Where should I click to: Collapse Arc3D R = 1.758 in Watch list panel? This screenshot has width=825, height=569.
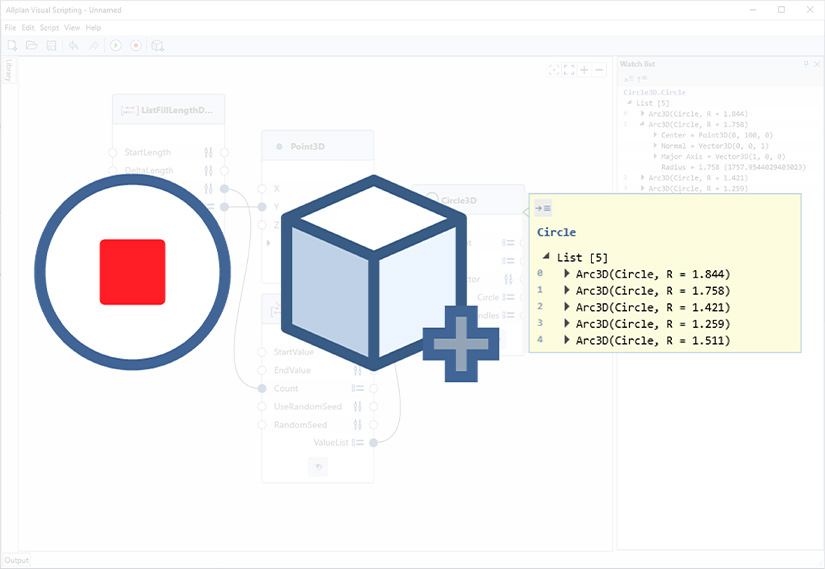coord(642,124)
